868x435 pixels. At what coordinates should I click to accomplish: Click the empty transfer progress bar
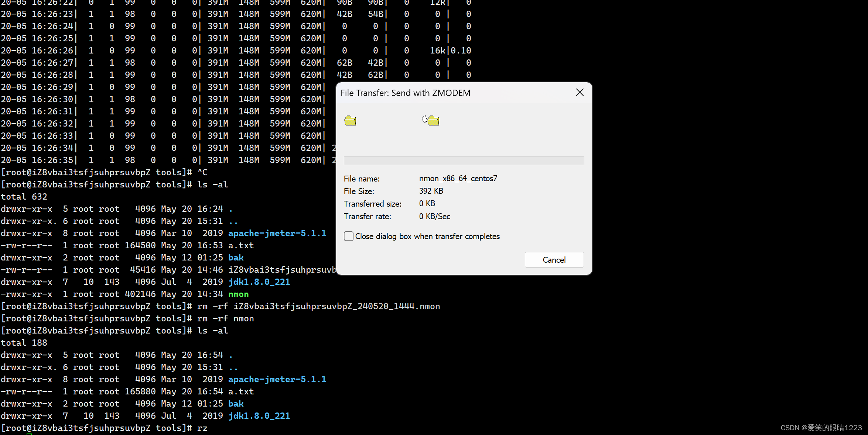click(464, 160)
